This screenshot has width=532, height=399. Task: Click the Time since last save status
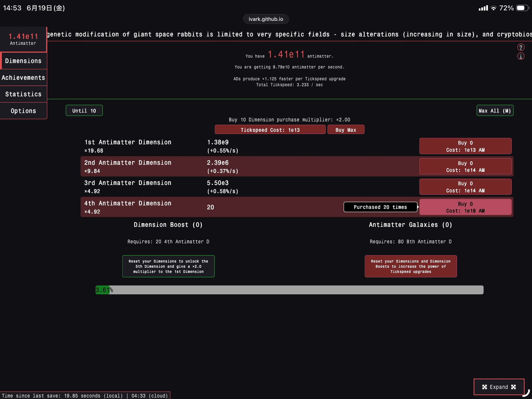click(x=85, y=396)
